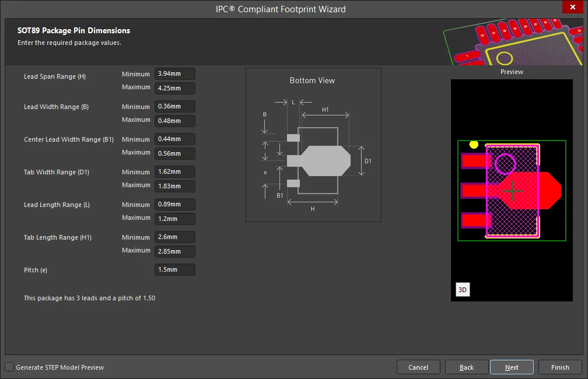
Task: Click the 'Center Lead Width Range (B1)' label
Action: tap(69, 139)
